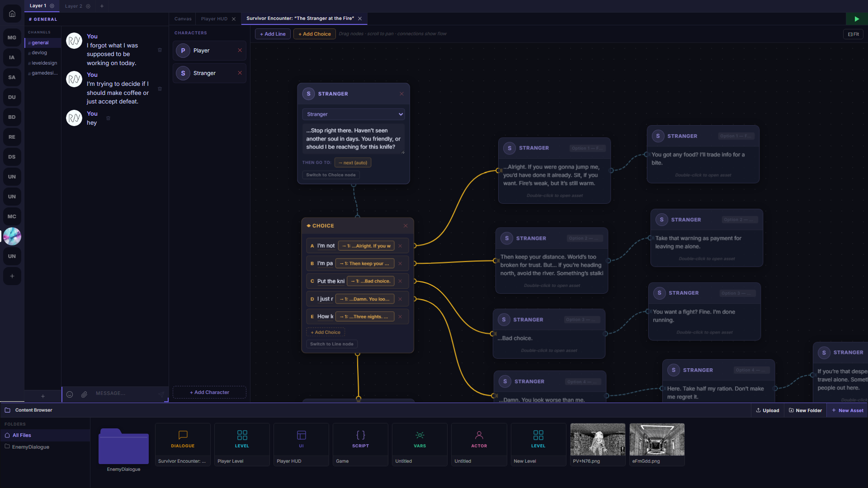Click the Add Choice toolbar button
Image resolution: width=868 pixels, height=488 pixels.
[x=315, y=34]
